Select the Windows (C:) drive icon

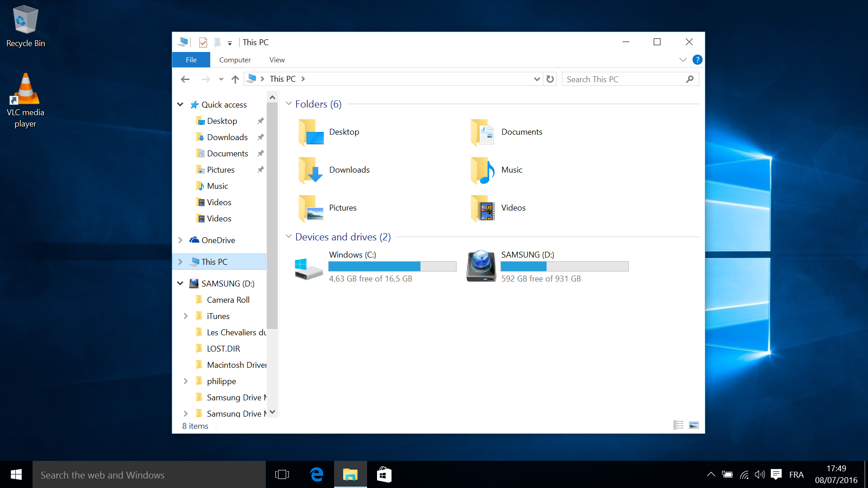(x=308, y=268)
